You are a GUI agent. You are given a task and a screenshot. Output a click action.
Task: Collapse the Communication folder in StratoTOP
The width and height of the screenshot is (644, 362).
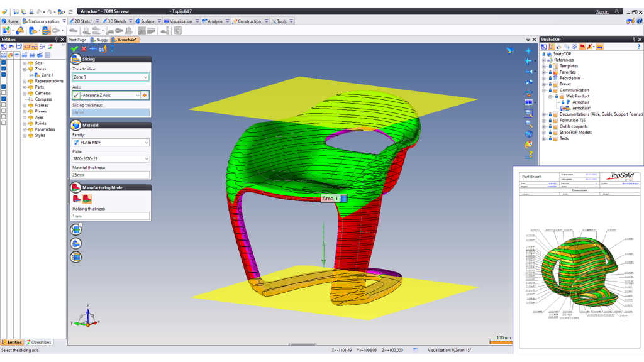tap(544, 90)
